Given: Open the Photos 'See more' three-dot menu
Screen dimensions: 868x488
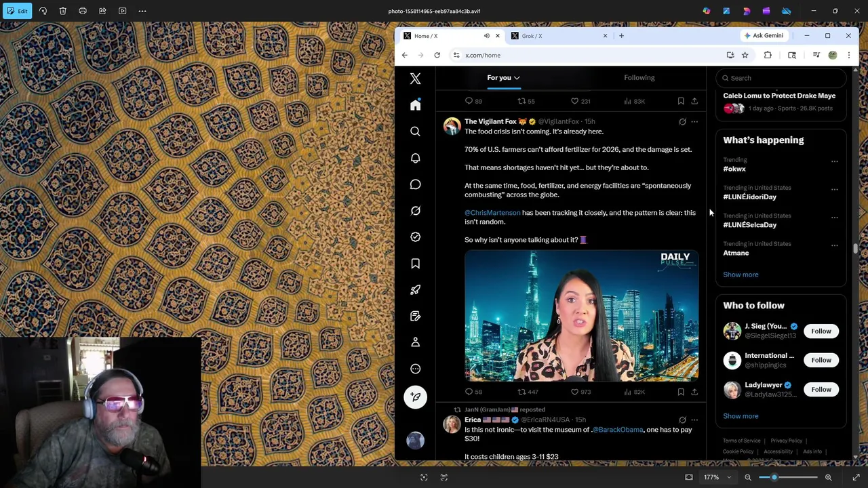Looking at the screenshot, I should (x=142, y=11).
